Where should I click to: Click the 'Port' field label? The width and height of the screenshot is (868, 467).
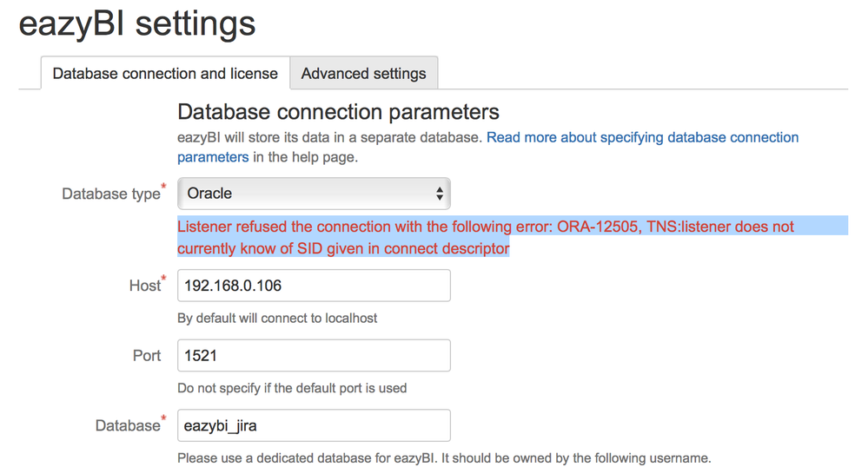(147, 355)
